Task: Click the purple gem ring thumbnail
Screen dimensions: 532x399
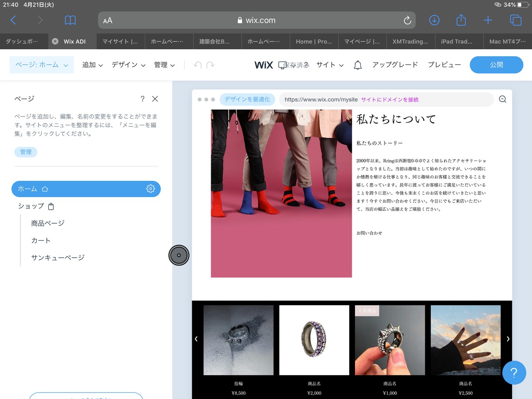Action: coord(314,340)
